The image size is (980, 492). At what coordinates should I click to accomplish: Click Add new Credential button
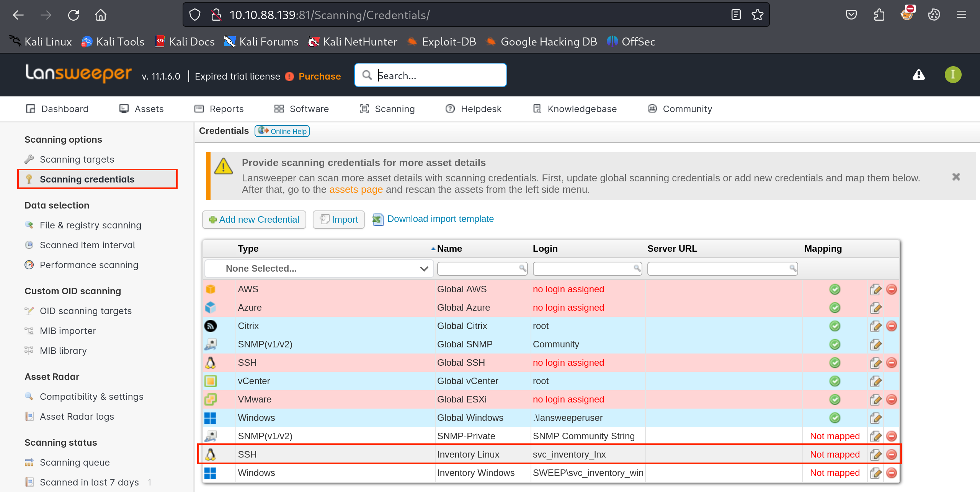(x=254, y=220)
